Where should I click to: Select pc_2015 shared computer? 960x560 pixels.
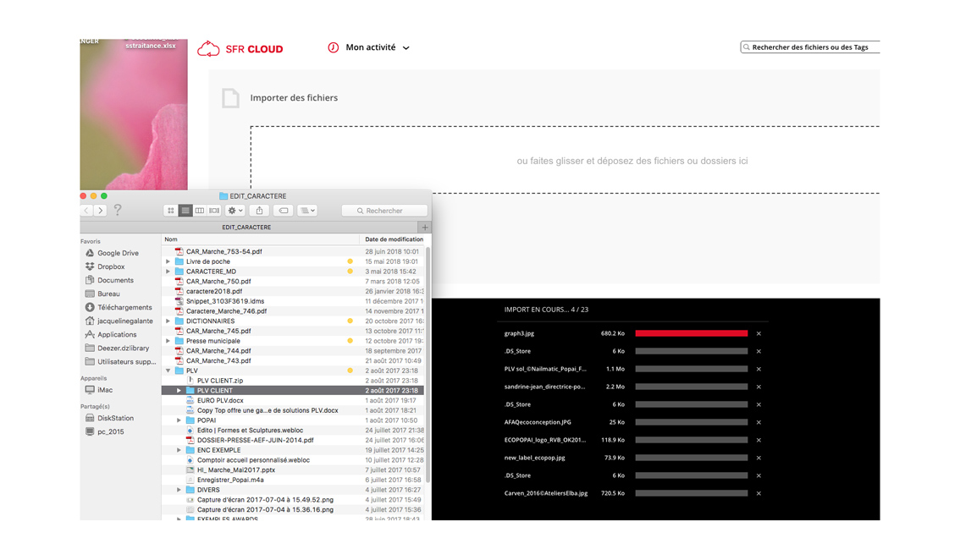click(x=105, y=431)
